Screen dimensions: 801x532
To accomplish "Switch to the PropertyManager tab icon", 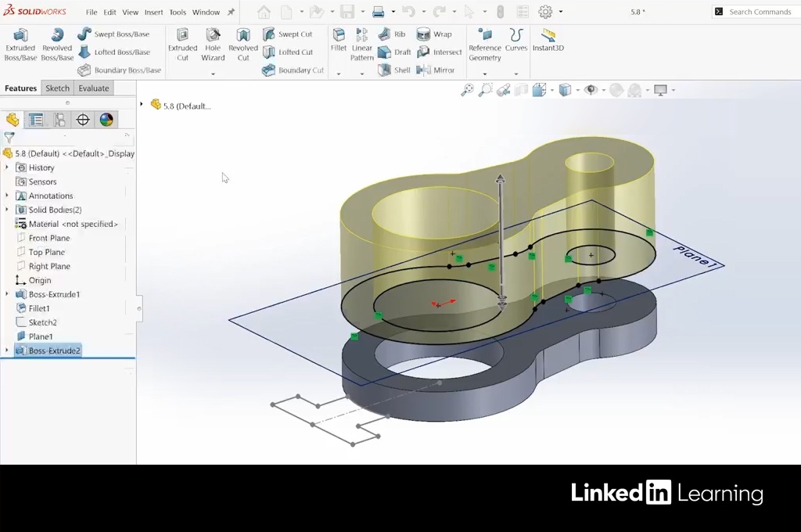I will [x=36, y=120].
